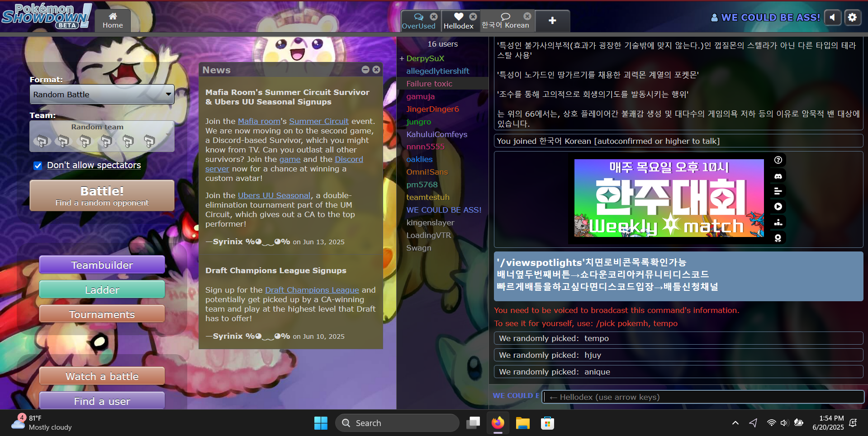Close the News panel
This screenshot has width=868, height=436.
(376, 70)
